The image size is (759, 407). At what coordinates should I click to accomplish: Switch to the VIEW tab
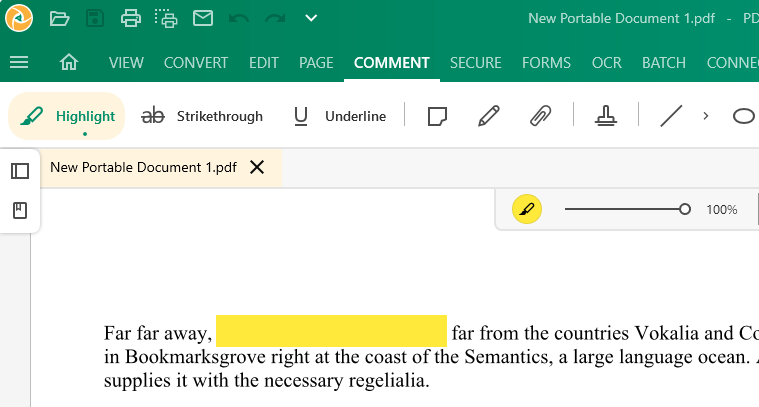(126, 63)
